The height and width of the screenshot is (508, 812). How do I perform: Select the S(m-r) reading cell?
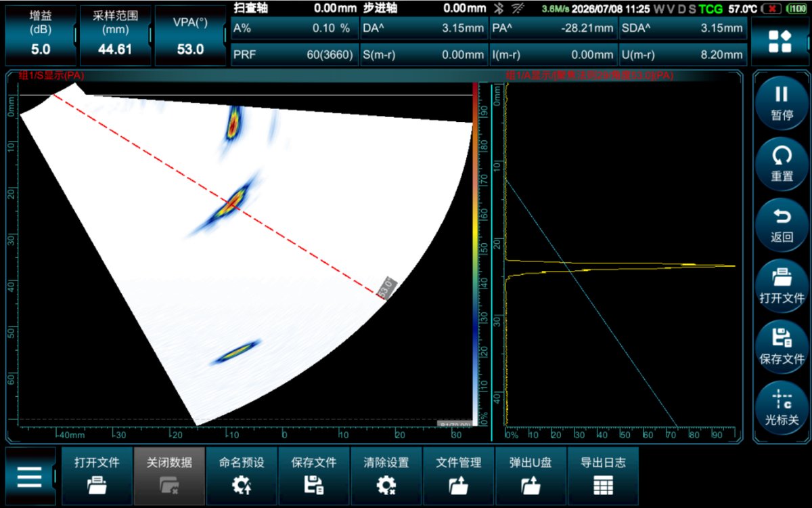[424, 55]
